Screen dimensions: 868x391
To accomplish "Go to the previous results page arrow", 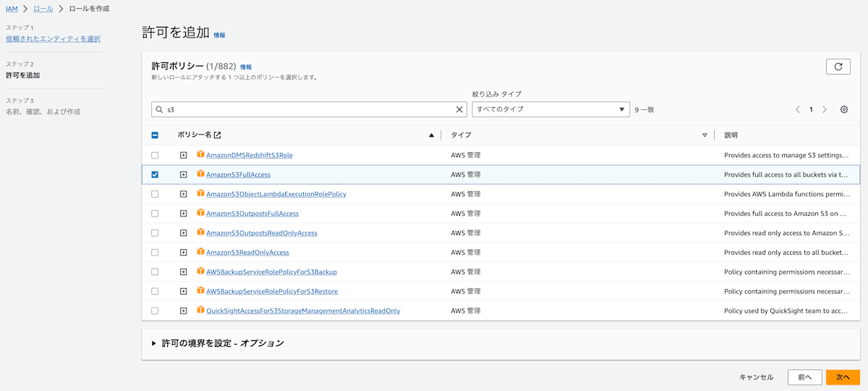I will pos(798,109).
